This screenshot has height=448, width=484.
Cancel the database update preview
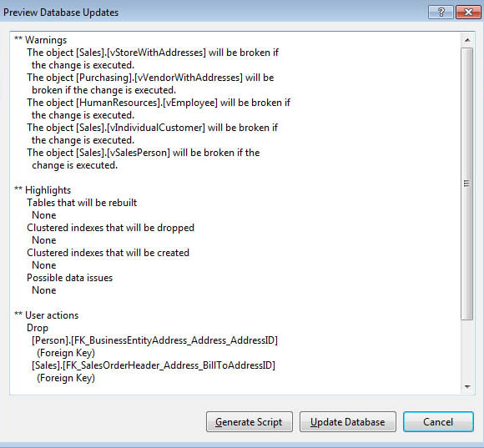pyautogui.click(x=438, y=422)
